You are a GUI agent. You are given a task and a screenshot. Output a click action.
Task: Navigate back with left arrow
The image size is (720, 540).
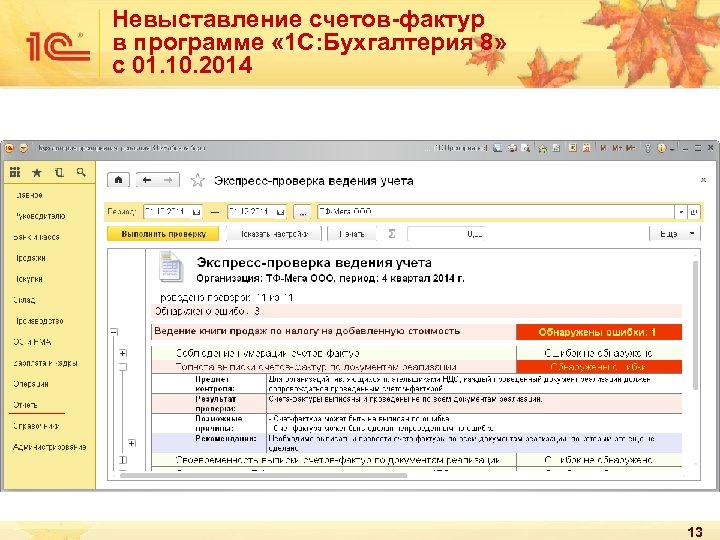(147, 180)
